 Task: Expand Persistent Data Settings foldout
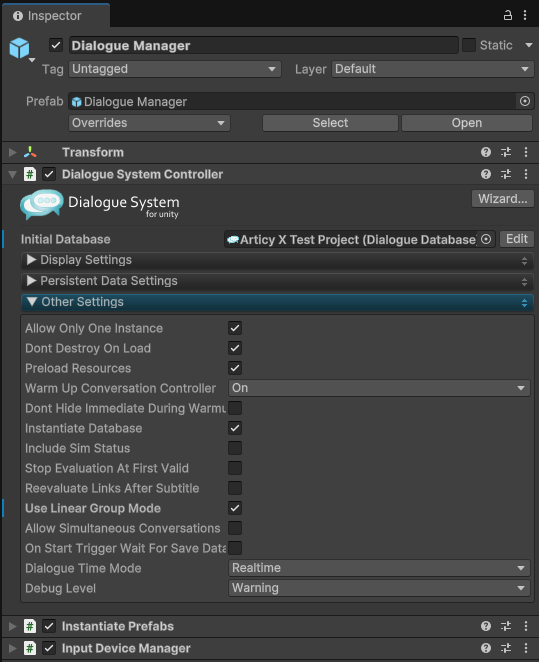[31, 281]
